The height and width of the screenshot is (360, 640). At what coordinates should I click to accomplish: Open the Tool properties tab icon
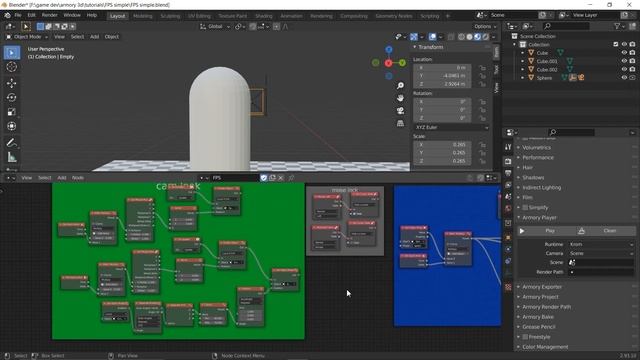(x=508, y=147)
